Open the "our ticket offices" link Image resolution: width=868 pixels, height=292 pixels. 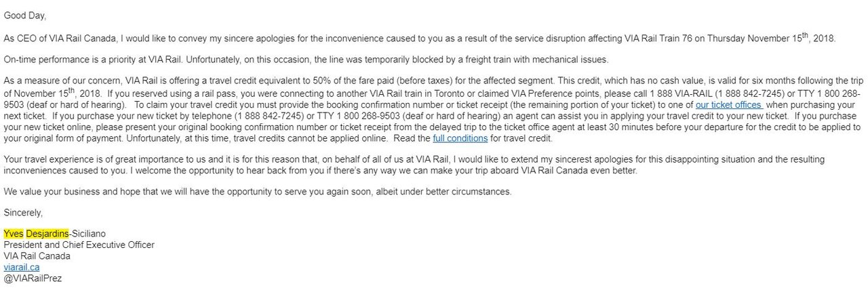pos(728,105)
